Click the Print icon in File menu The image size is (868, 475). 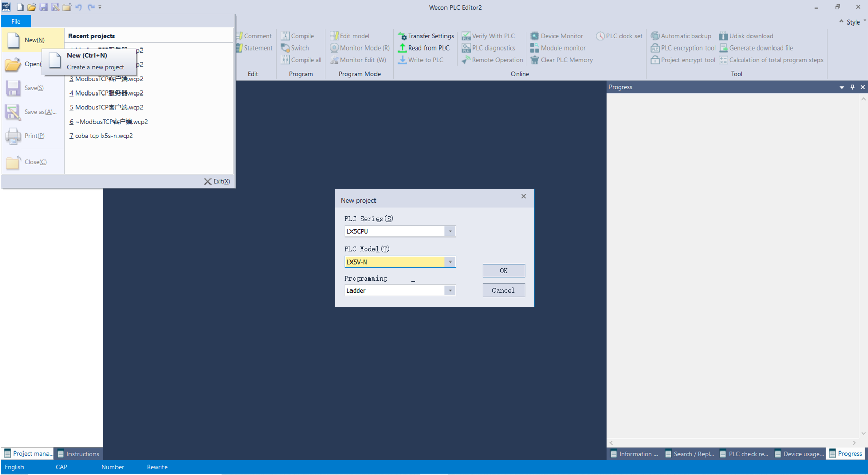[x=13, y=136]
